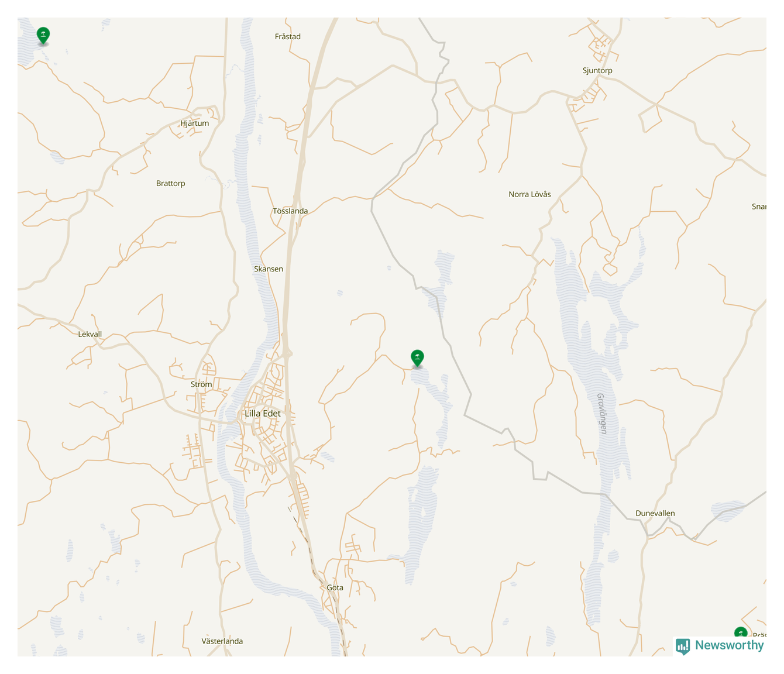Screen dimensions: 784x674
Task: Select the Dunevallen place label
Action: (x=655, y=513)
